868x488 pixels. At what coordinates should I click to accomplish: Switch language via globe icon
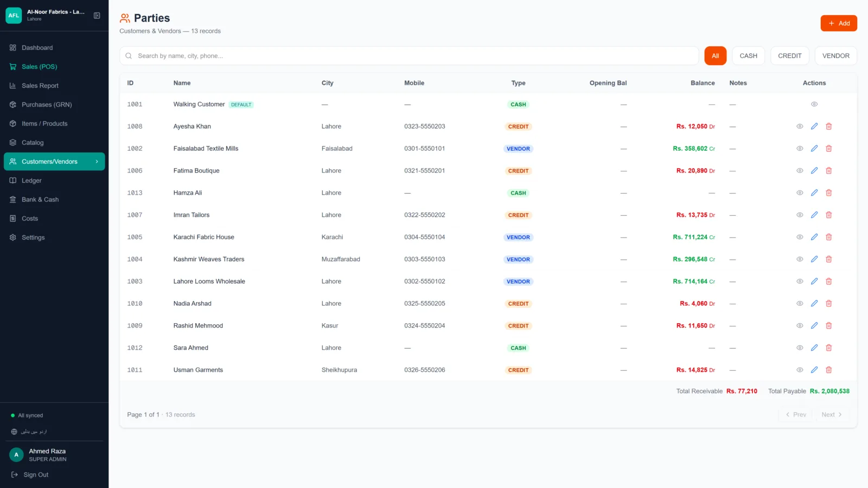(14, 432)
